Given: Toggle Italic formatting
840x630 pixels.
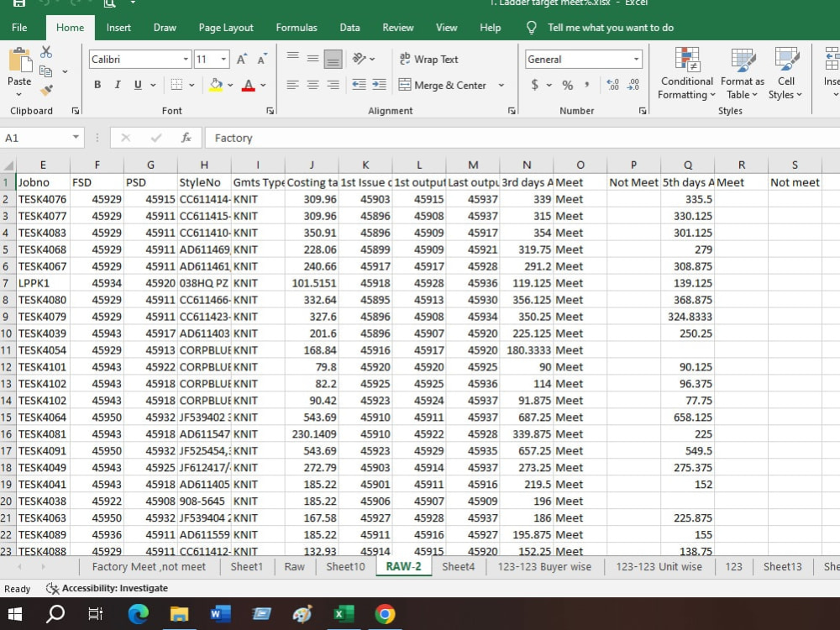Looking at the screenshot, I should 118,85.
